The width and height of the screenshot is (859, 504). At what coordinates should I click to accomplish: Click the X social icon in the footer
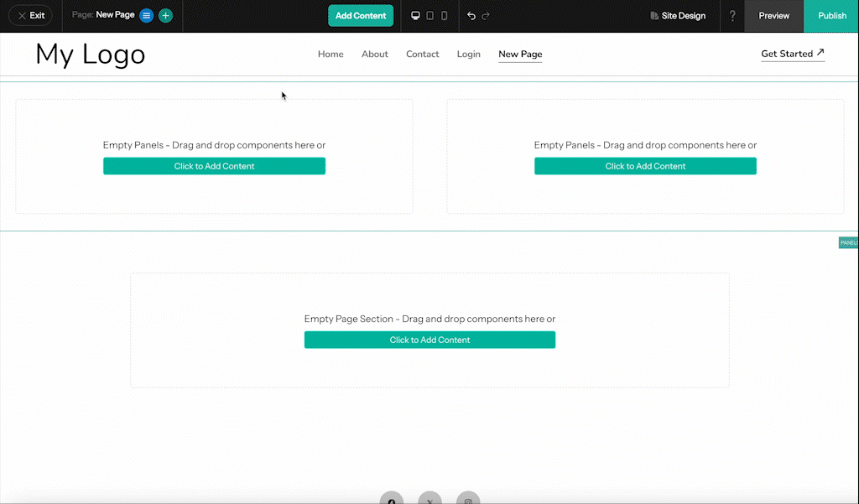pyautogui.click(x=429, y=500)
